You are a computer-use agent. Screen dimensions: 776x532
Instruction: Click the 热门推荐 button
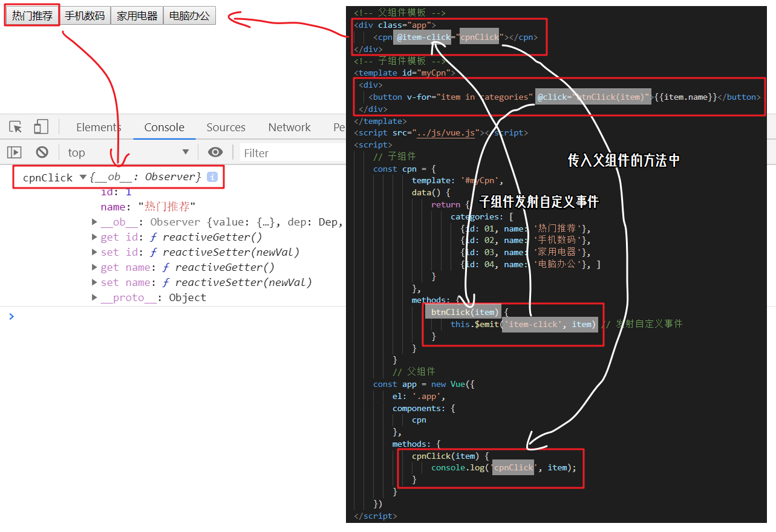[33, 16]
